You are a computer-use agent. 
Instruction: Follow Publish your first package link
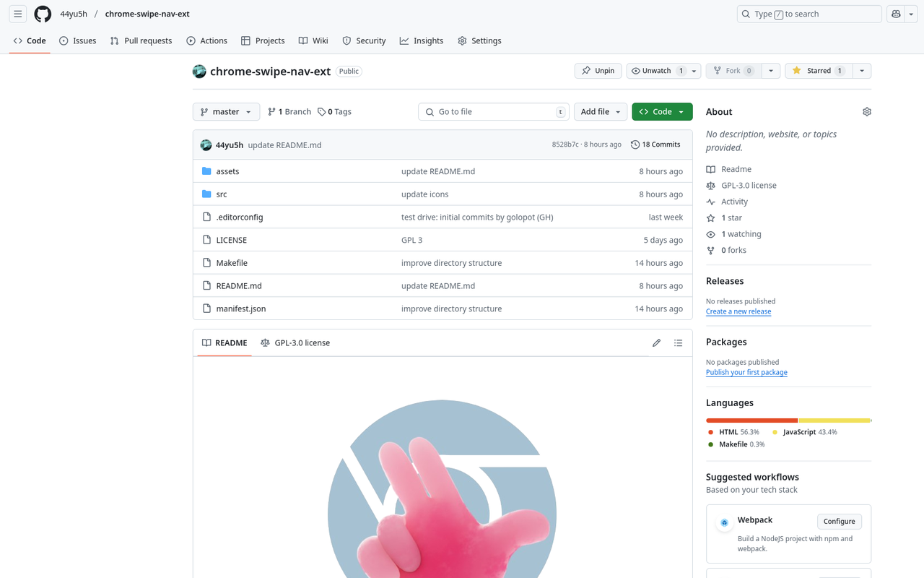746,372
